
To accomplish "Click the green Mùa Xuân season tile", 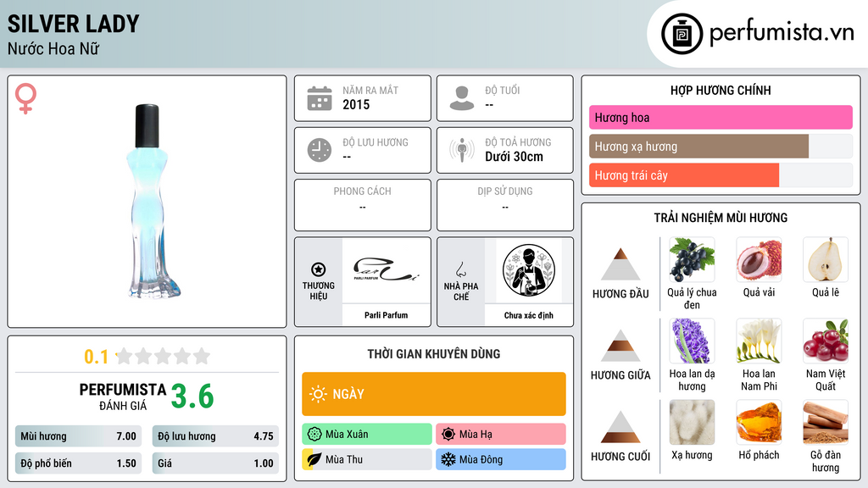I will point(367,434).
